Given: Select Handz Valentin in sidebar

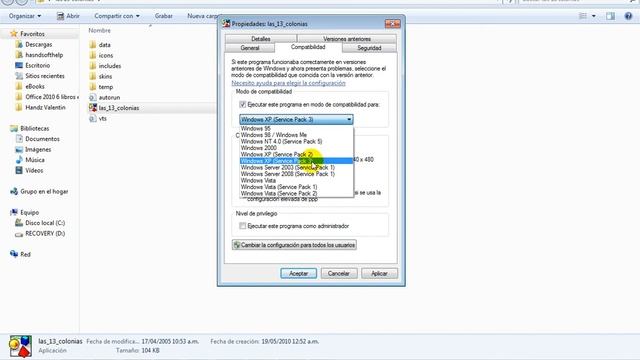Looking at the screenshot, I should click(x=45, y=107).
